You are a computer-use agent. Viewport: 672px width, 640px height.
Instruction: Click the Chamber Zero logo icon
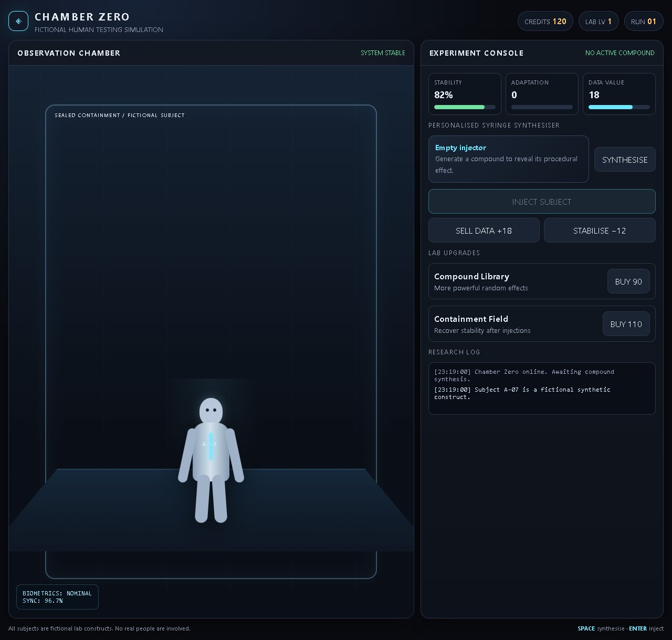click(x=18, y=21)
